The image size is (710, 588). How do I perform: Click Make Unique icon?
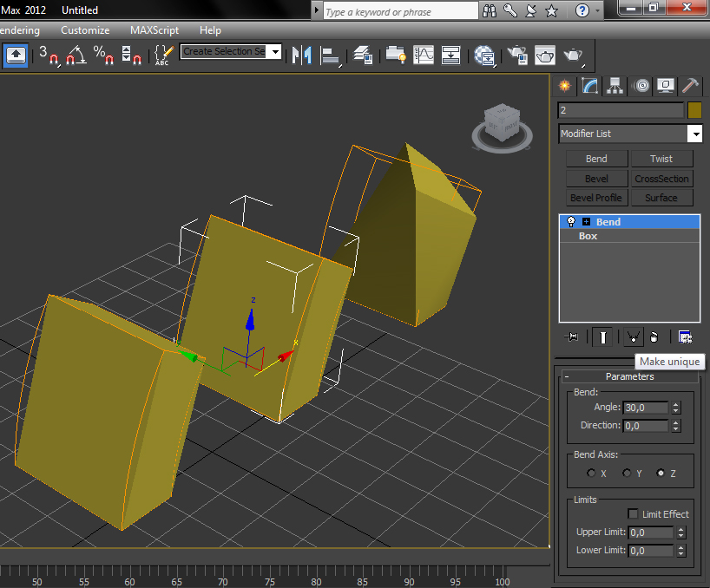(633, 337)
